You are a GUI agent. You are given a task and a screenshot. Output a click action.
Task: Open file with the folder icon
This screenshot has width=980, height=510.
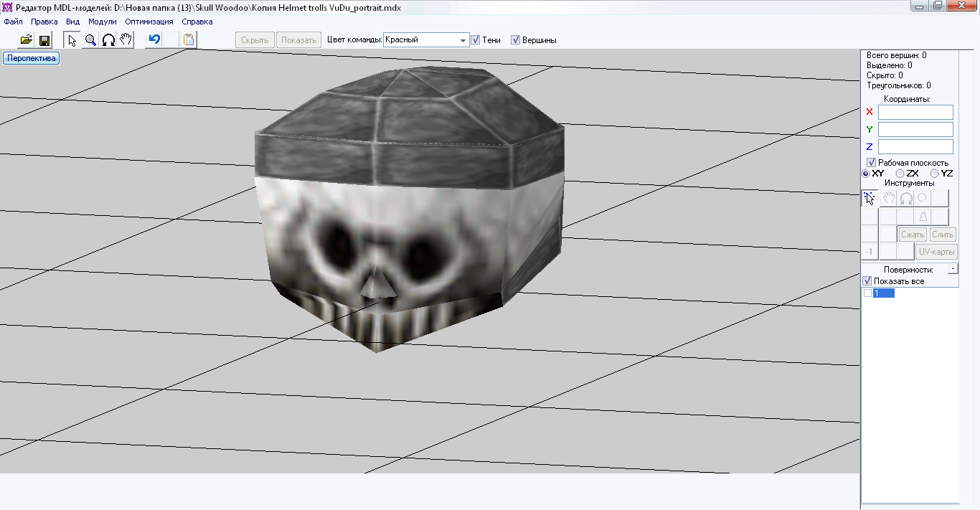tap(27, 39)
